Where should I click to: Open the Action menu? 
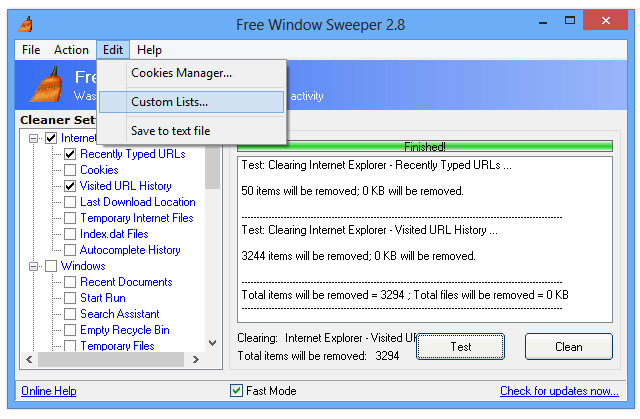tap(71, 50)
